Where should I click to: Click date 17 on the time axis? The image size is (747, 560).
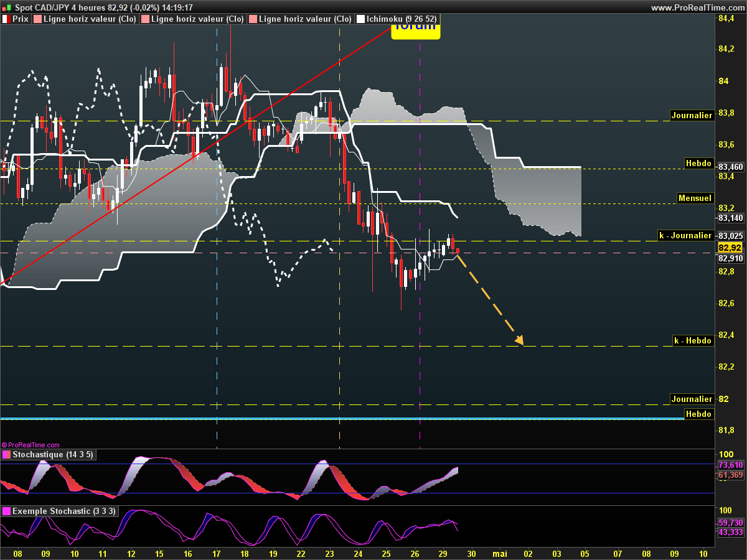pyautogui.click(x=216, y=553)
